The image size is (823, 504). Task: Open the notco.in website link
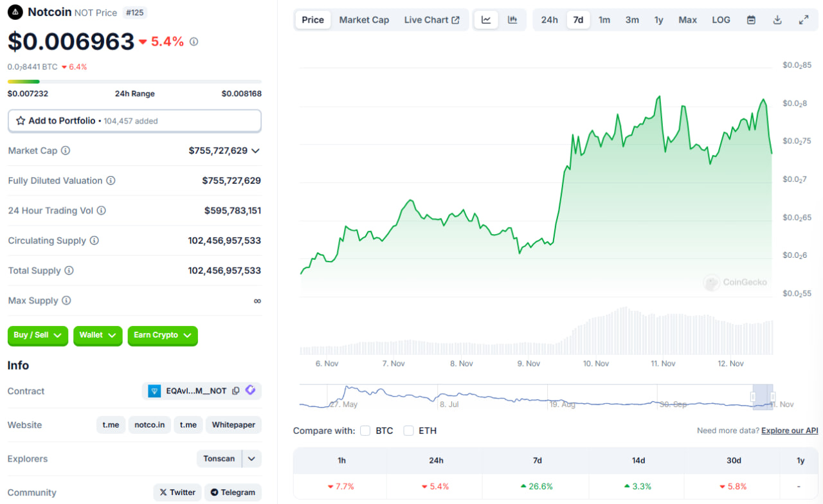point(150,425)
